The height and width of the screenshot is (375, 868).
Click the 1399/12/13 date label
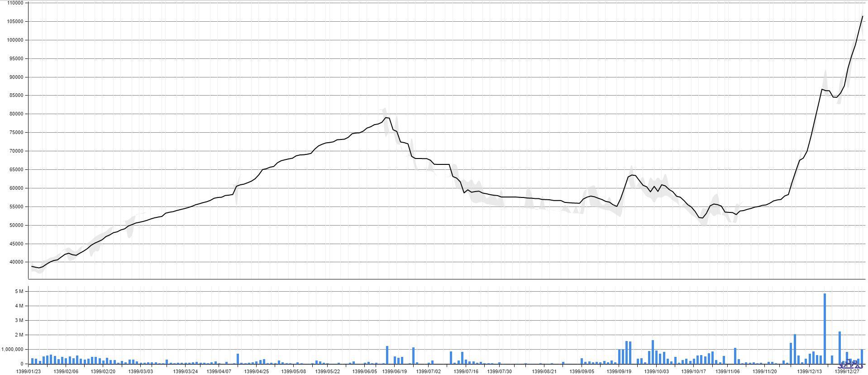tap(810, 371)
